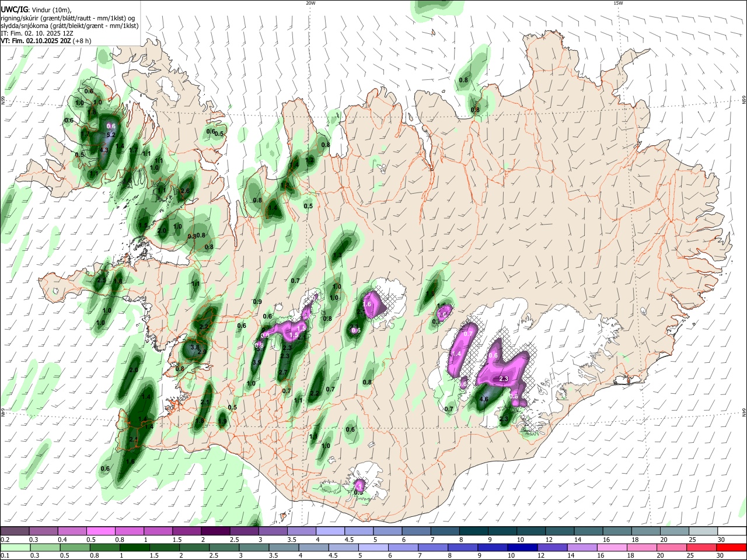The width and height of the screenshot is (747, 560).
Task: Click the '0.1' label in the rain legend
Action: click(x=4, y=556)
